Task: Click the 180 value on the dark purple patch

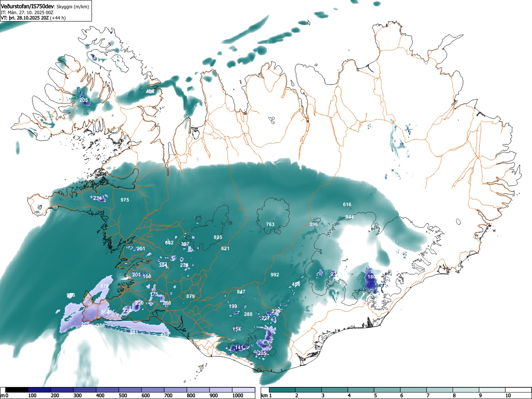Action: [372, 277]
